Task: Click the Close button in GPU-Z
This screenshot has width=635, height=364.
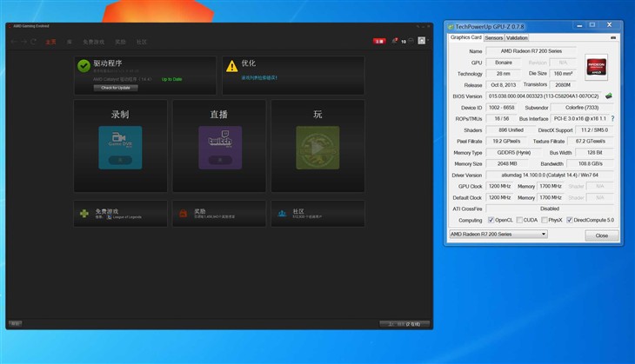Action: [602, 235]
